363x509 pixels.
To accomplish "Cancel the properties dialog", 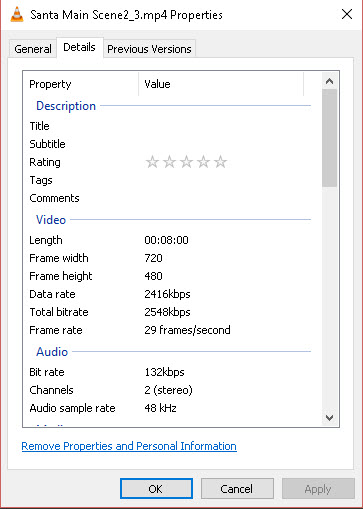I will pos(237,489).
